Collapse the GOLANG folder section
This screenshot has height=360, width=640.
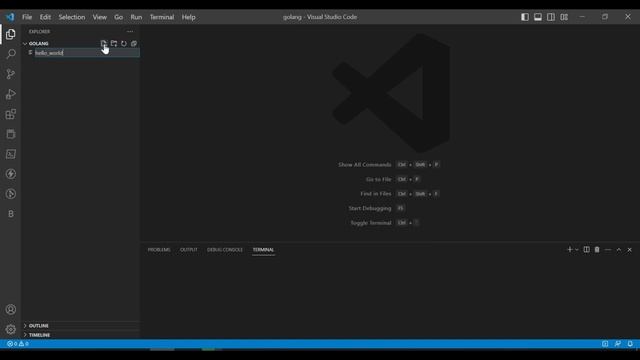pyautogui.click(x=38, y=43)
